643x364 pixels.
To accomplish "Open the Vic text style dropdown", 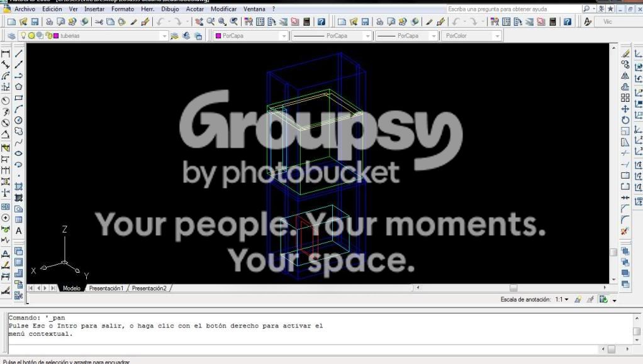I will click(618, 22).
